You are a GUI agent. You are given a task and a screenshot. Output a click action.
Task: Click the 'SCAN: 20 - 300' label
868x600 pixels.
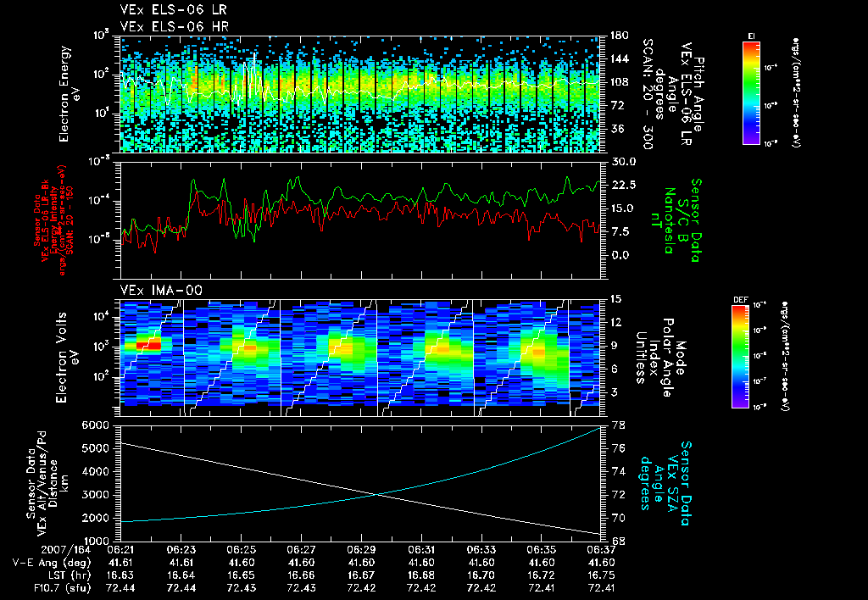pos(648,94)
